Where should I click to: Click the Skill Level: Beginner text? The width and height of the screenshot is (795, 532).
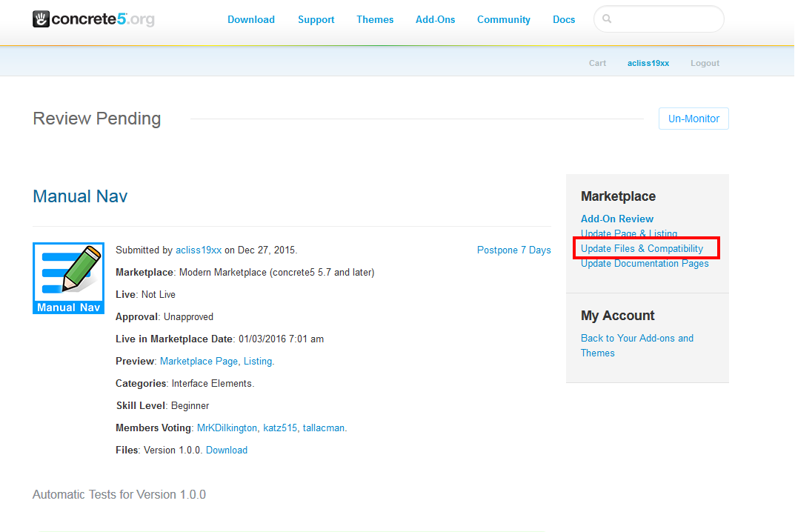pyautogui.click(x=162, y=406)
